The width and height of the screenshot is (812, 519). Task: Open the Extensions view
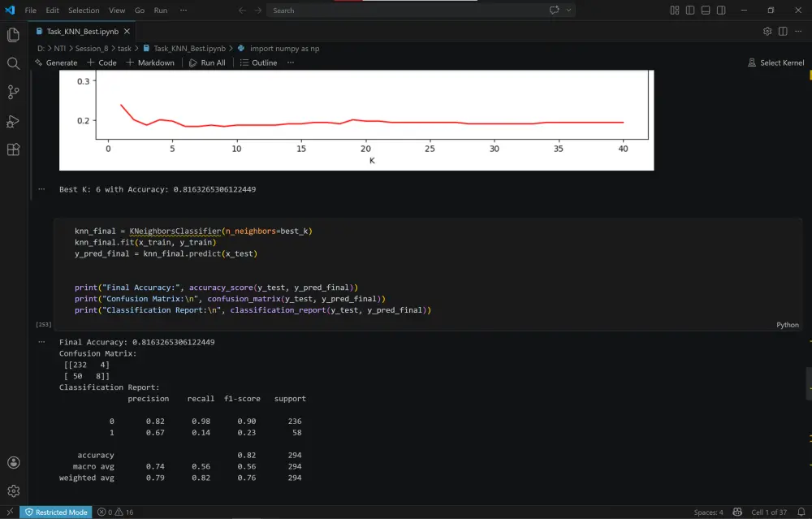[14, 149]
